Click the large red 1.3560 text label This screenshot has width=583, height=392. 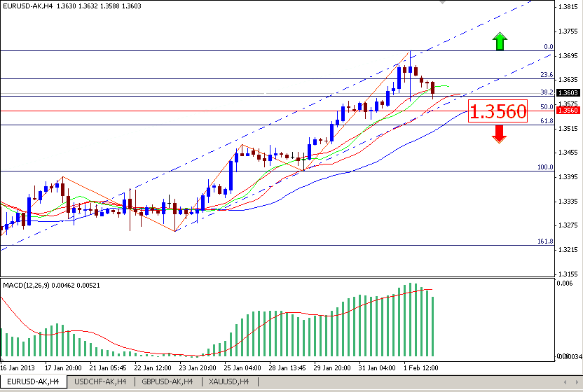[497, 111]
